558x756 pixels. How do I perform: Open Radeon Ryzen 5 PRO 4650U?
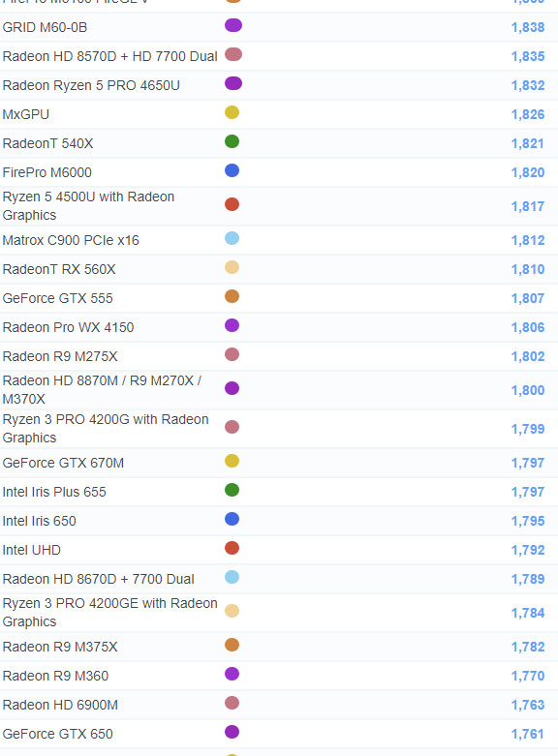click(x=91, y=85)
